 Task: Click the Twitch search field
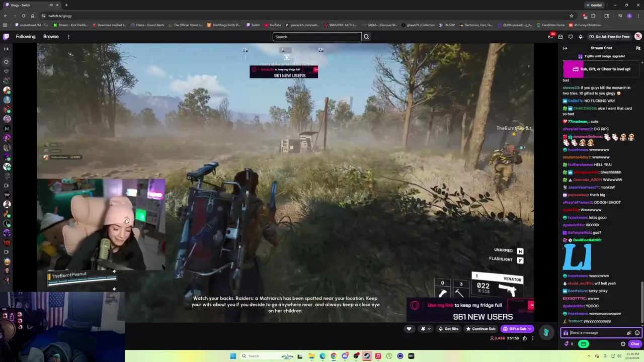pos(317,37)
